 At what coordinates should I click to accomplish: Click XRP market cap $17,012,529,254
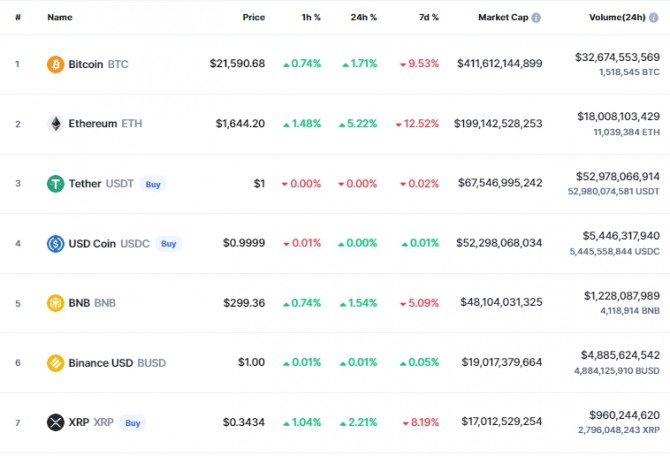pyautogui.click(x=502, y=421)
